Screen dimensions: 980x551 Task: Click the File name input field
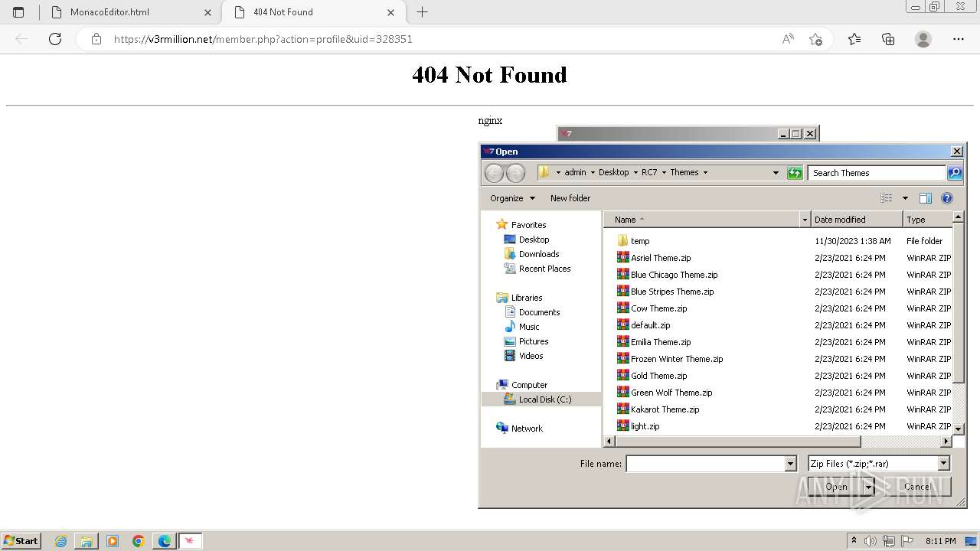coord(705,464)
